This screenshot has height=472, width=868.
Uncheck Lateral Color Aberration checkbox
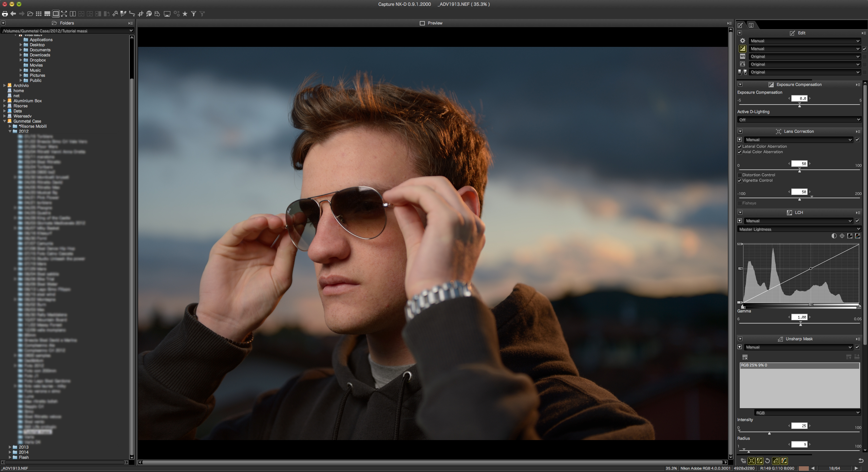[x=740, y=147]
